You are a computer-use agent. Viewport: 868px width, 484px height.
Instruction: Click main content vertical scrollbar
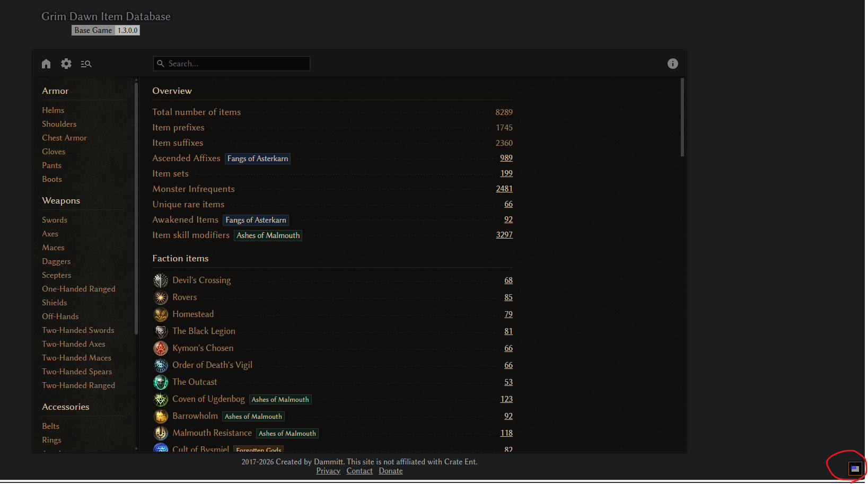pyautogui.click(x=682, y=118)
